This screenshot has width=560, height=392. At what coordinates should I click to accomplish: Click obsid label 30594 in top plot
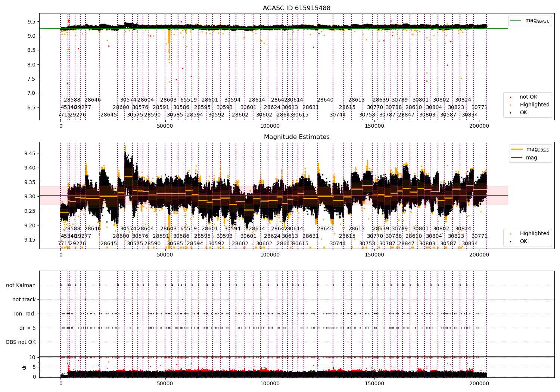[232, 100]
